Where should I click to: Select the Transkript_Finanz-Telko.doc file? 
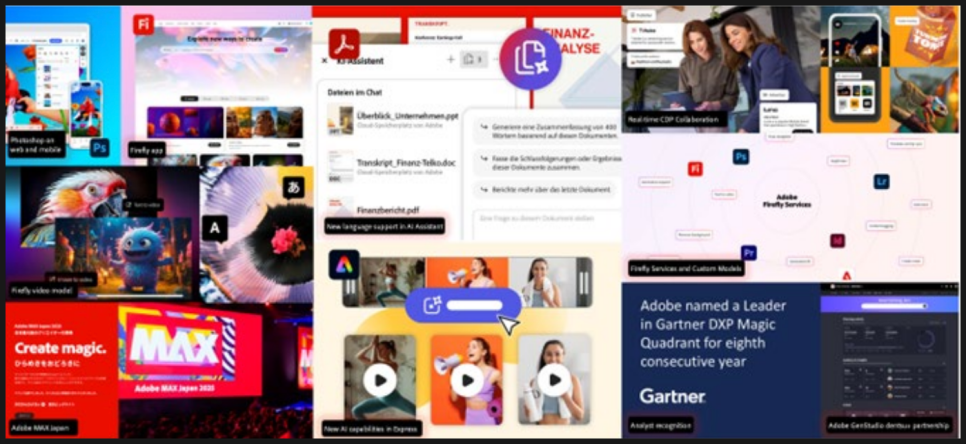pyautogui.click(x=392, y=166)
